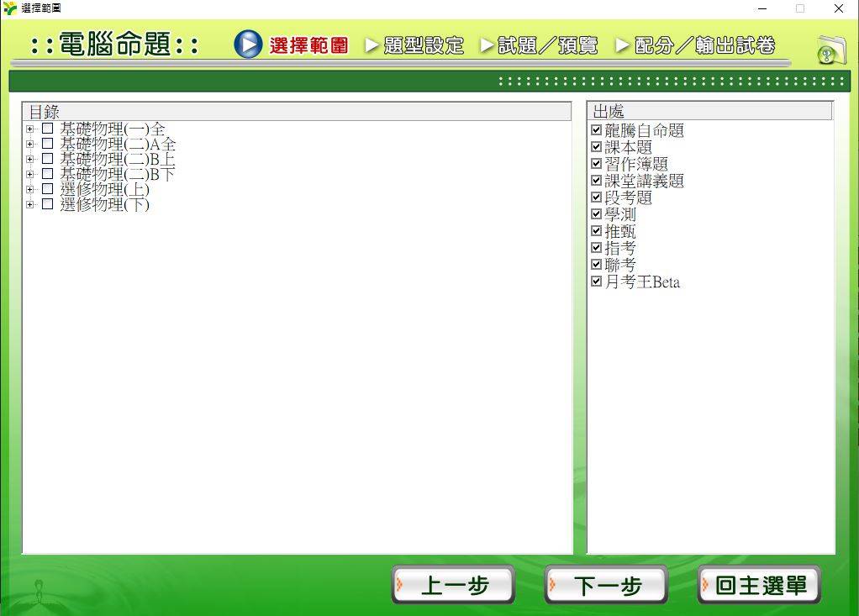Screen dimensions: 859x616
Task: Uncheck the 指考 checkbox
Action: pos(597,248)
